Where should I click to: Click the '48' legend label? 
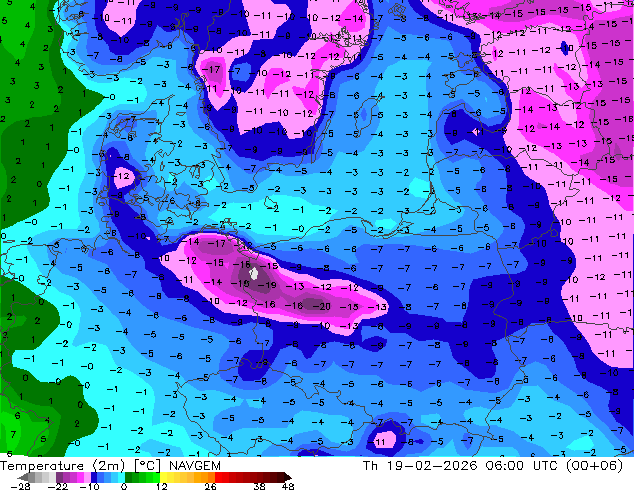[x=288, y=486]
